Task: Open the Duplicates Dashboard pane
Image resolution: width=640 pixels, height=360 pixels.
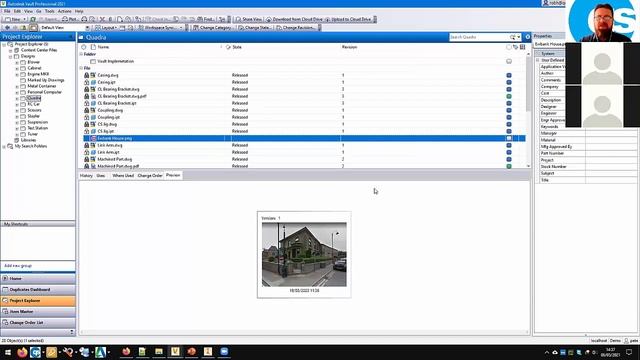Action: pos(38,289)
